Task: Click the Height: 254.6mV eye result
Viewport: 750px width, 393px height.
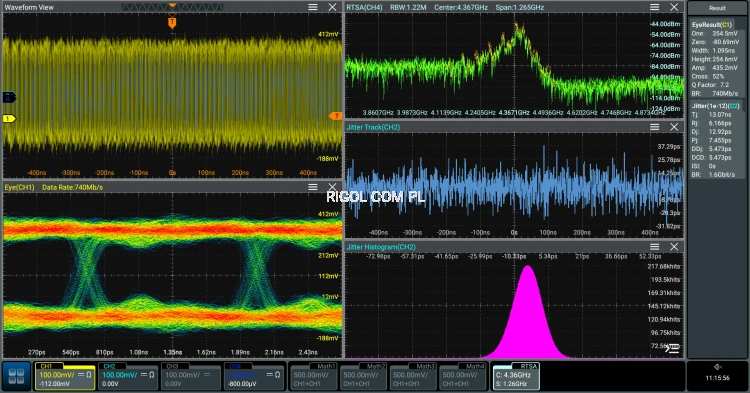Action: [x=715, y=59]
